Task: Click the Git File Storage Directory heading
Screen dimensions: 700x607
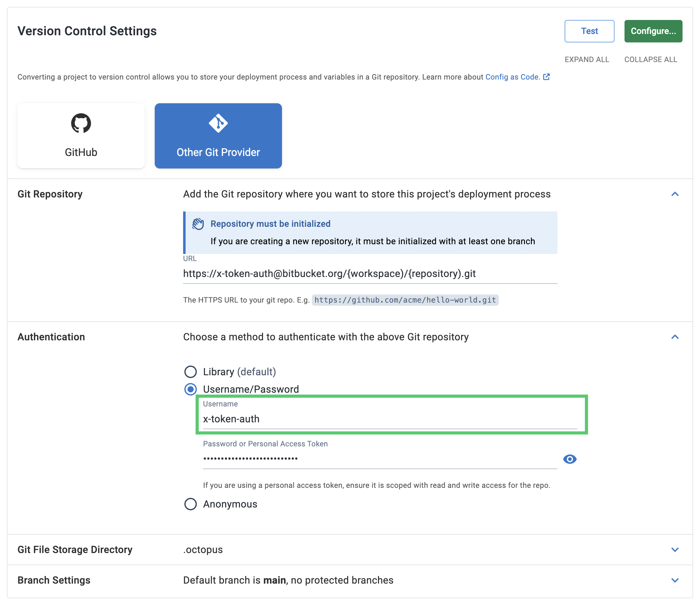Action: pyautogui.click(x=75, y=550)
